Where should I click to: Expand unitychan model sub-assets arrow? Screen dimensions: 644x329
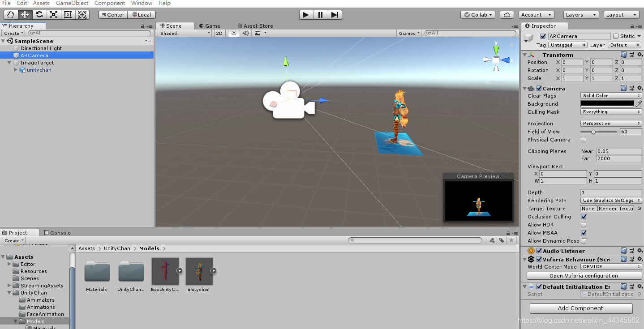click(213, 271)
